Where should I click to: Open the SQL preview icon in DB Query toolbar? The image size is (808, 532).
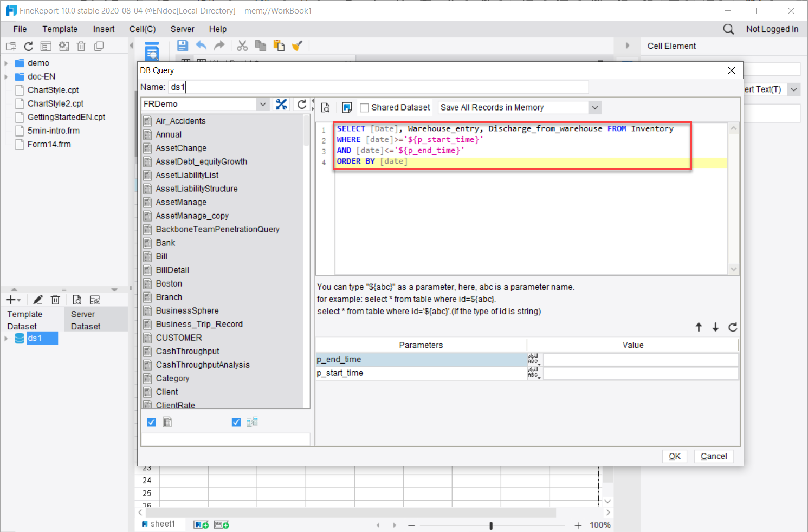325,107
